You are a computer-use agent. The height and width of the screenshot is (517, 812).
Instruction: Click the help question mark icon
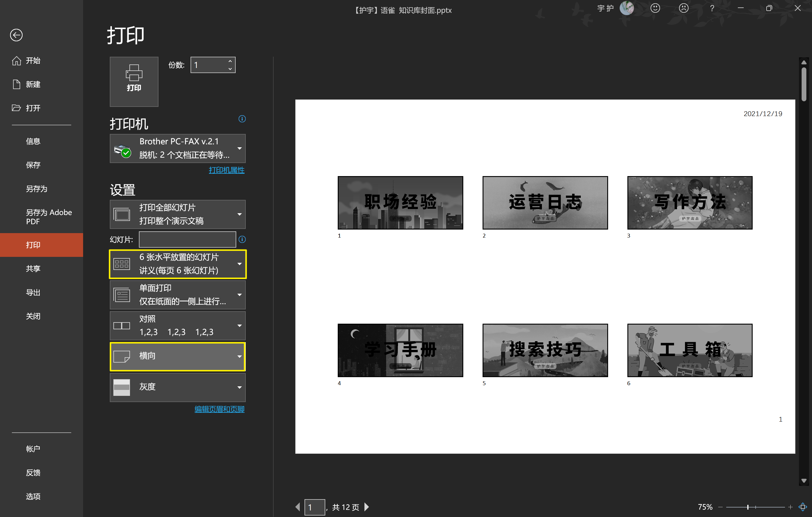[712, 8]
